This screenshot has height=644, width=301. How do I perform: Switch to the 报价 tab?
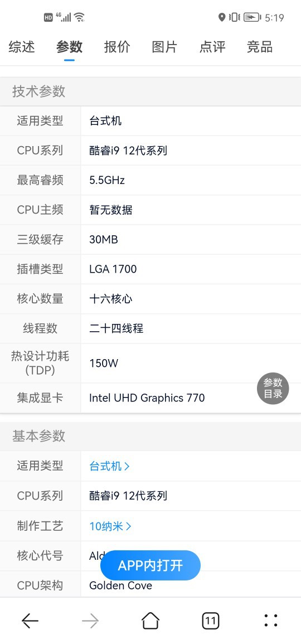tap(117, 47)
